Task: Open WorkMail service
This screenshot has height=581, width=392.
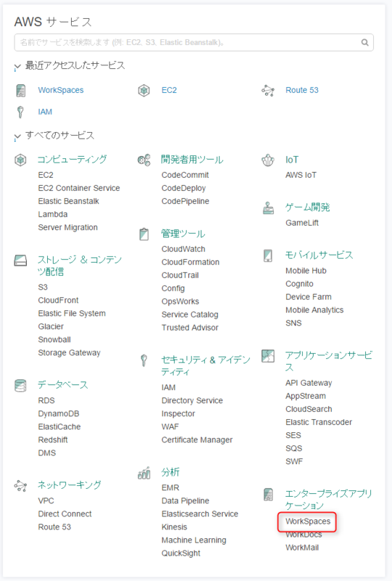Action: (302, 548)
